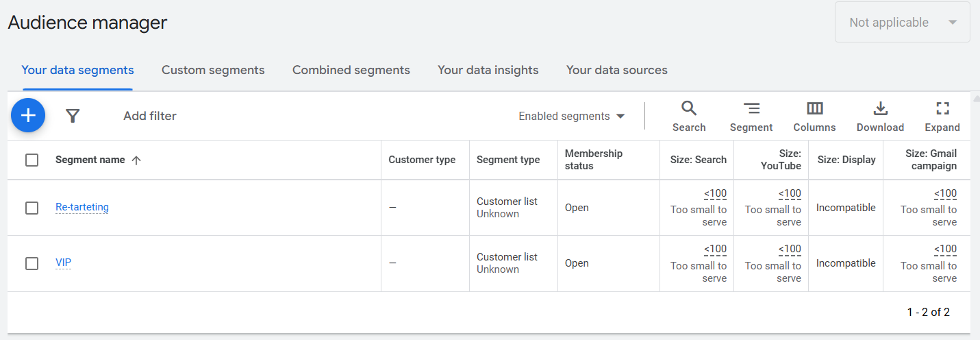
Task: Click the funnel filter icon
Action: click(73, 116)
